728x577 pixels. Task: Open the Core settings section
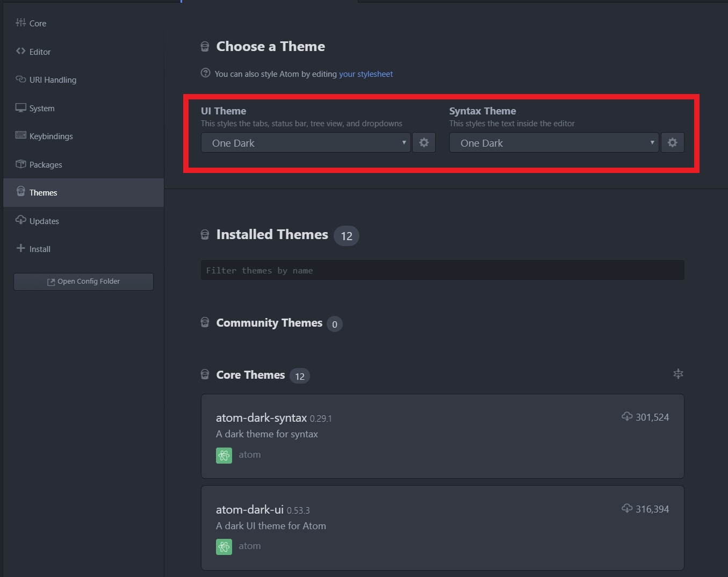coord(37,23)
